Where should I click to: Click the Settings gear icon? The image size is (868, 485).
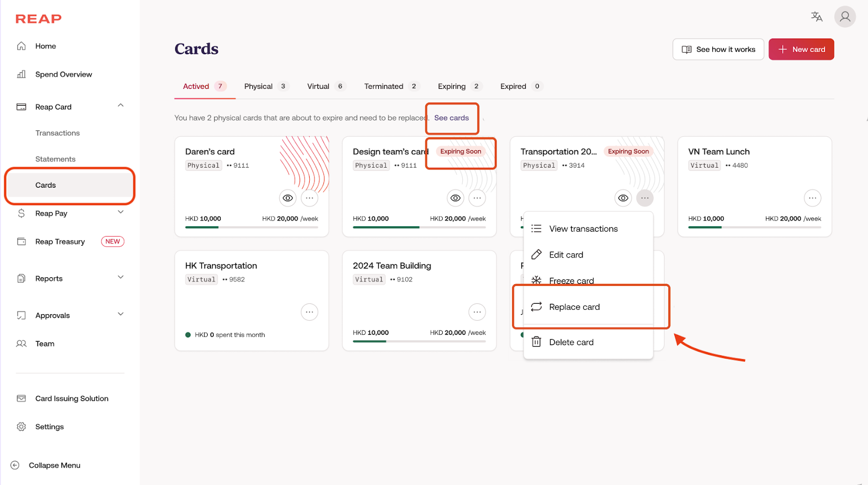pos(22,427)
